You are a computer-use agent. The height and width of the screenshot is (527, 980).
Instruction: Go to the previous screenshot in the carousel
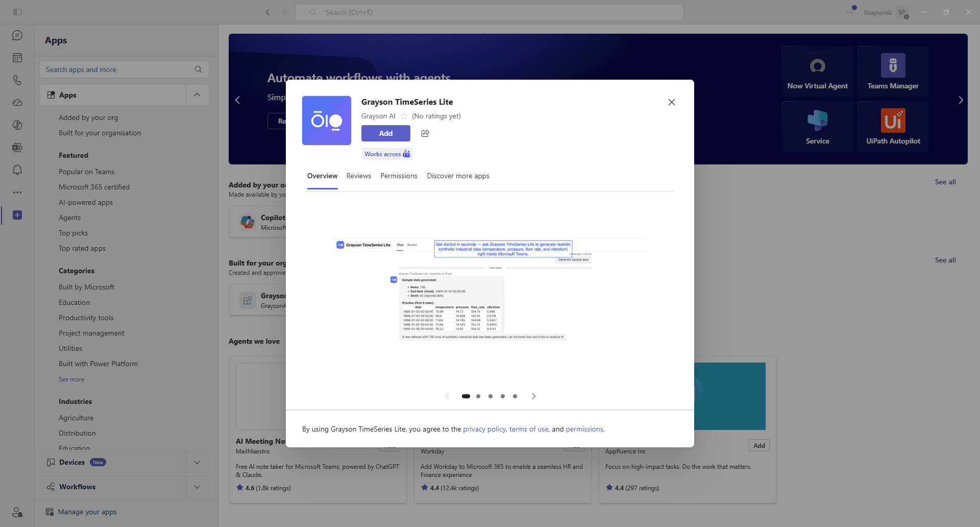pyautogui.click(x=447, y=396)
